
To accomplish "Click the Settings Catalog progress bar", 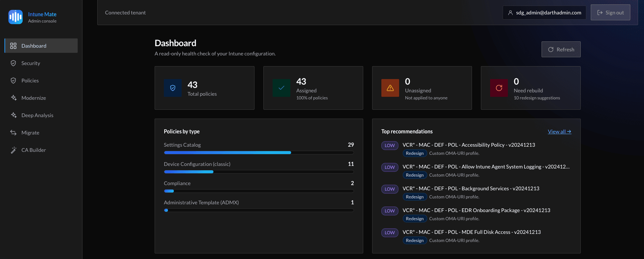I will (x=259, y=153).
